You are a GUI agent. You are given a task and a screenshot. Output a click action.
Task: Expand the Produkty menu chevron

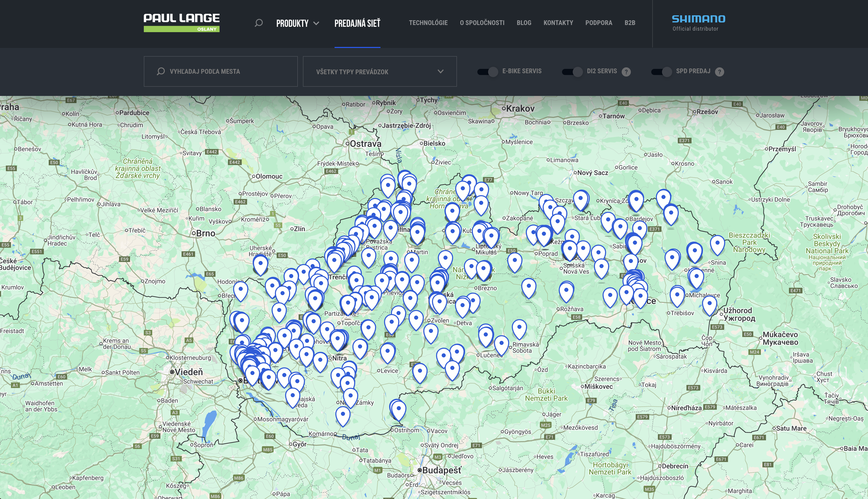[316, 23]
